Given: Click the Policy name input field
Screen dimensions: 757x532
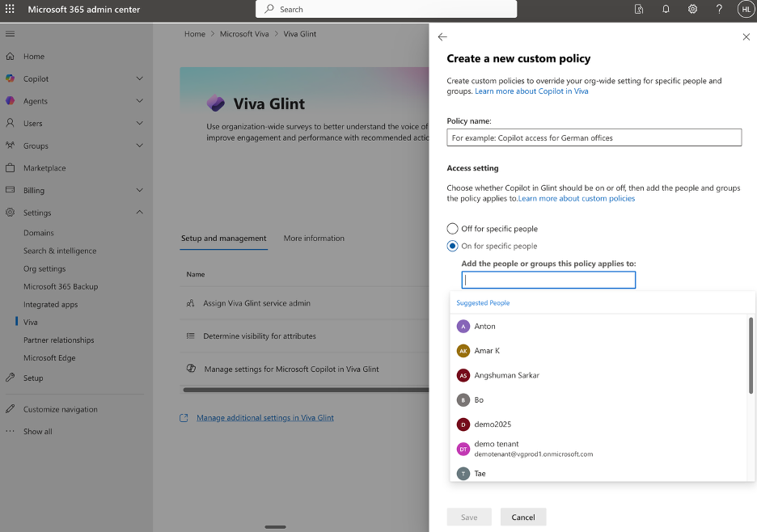Looking at the screenshot, I should point(593,137).
